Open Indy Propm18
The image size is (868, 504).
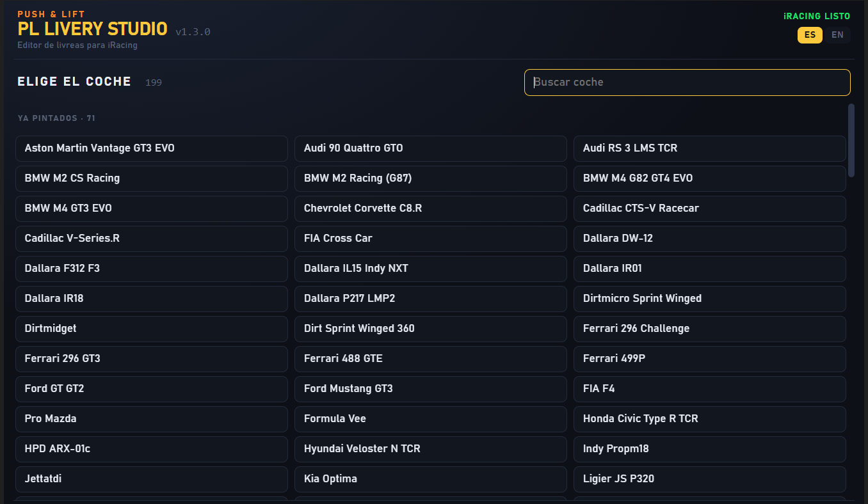pos(710,449)
